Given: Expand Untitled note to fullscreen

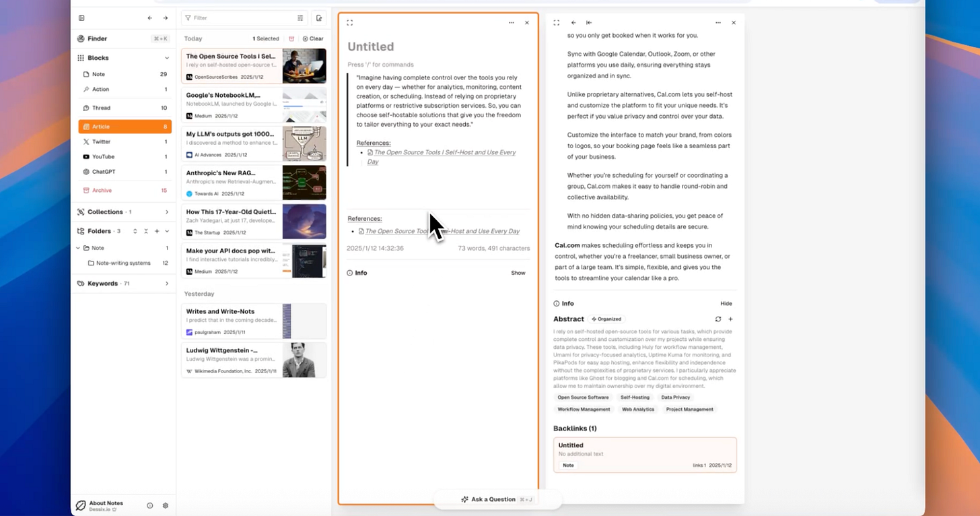Looking at the screenshot, I should (x=350, y=23).
